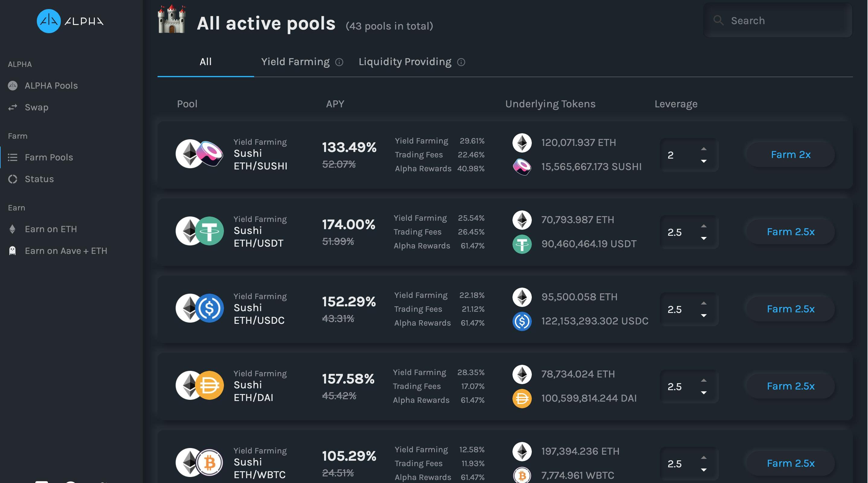Screen dimensions: 868x483
Task: Click the Farm Pools list icon
Action: pos(12,157)
